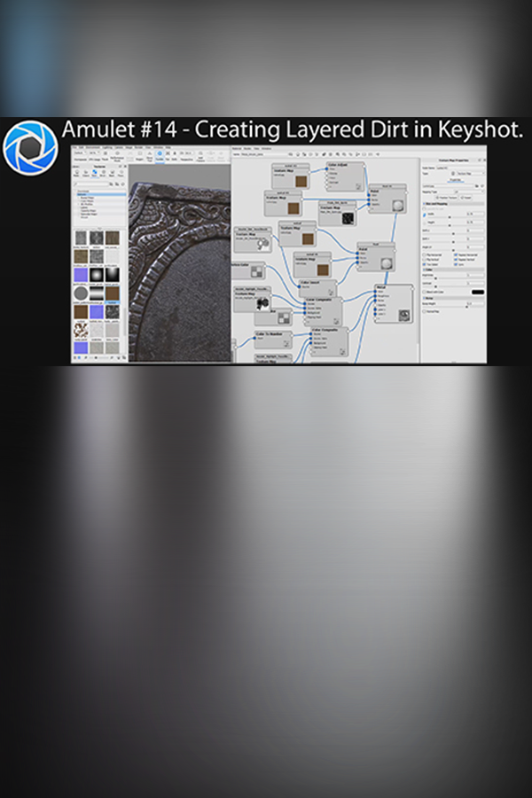Uncheck the Sync checkbox
532x798 pixels.
pos(456,264)
